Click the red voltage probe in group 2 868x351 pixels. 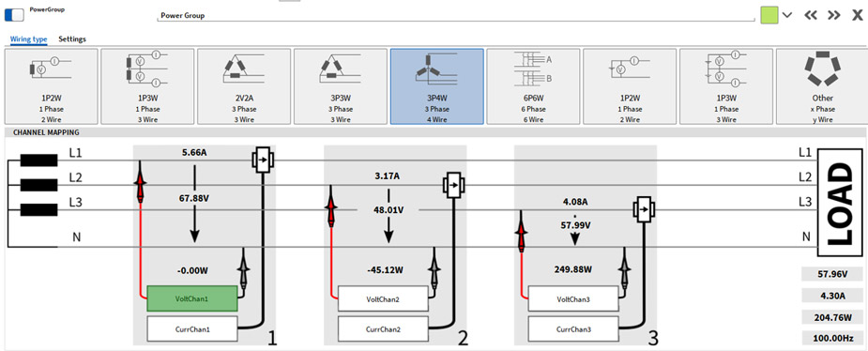331,206
